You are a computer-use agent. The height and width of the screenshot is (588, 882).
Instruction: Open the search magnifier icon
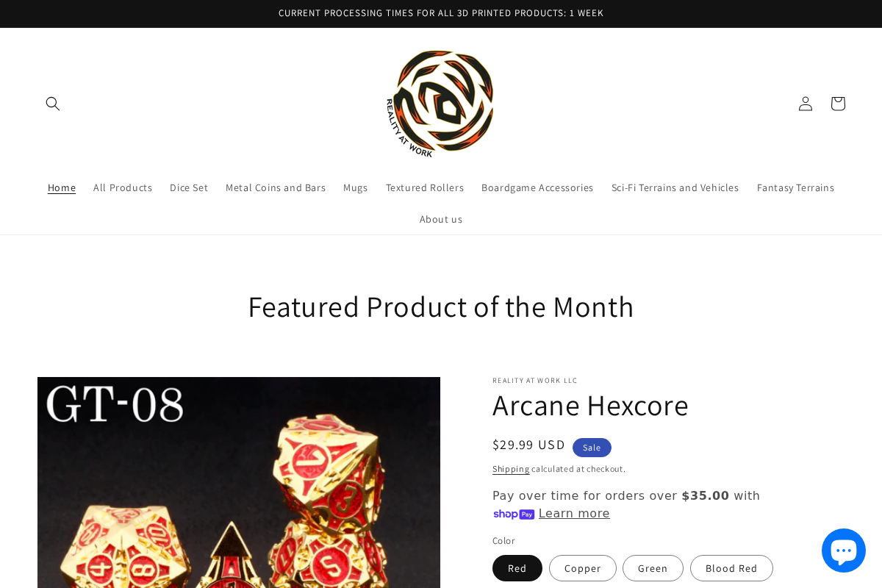pos(53,104)
